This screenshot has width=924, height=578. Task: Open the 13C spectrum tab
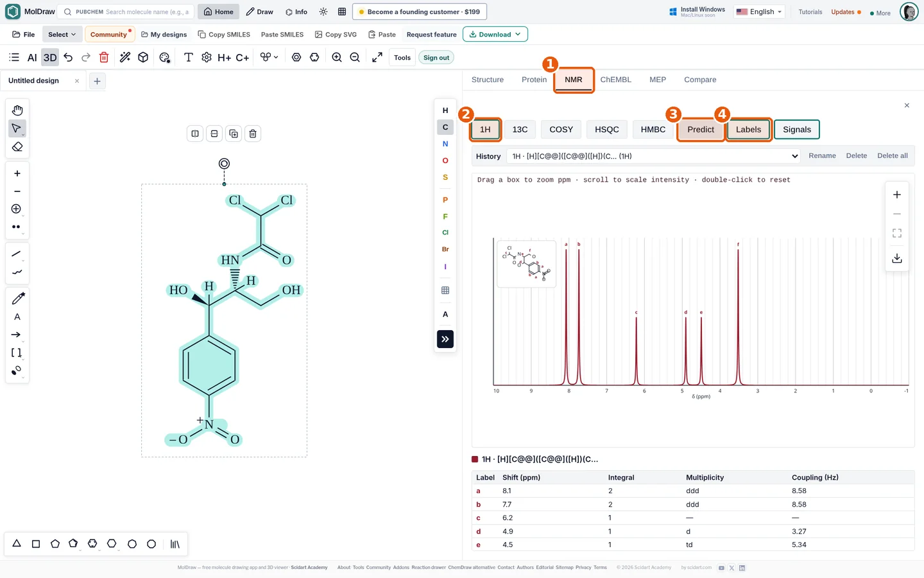[x=520, y=129]
